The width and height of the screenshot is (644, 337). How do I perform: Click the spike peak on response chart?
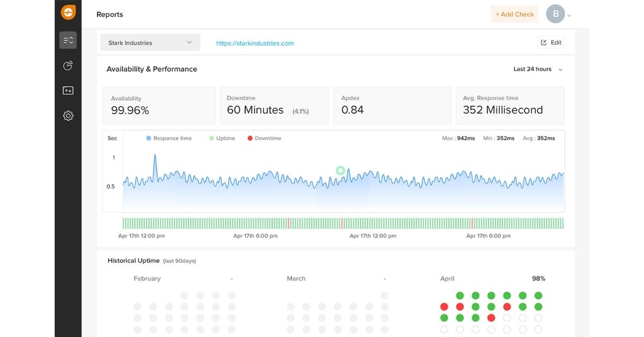[x=155, y=156]
